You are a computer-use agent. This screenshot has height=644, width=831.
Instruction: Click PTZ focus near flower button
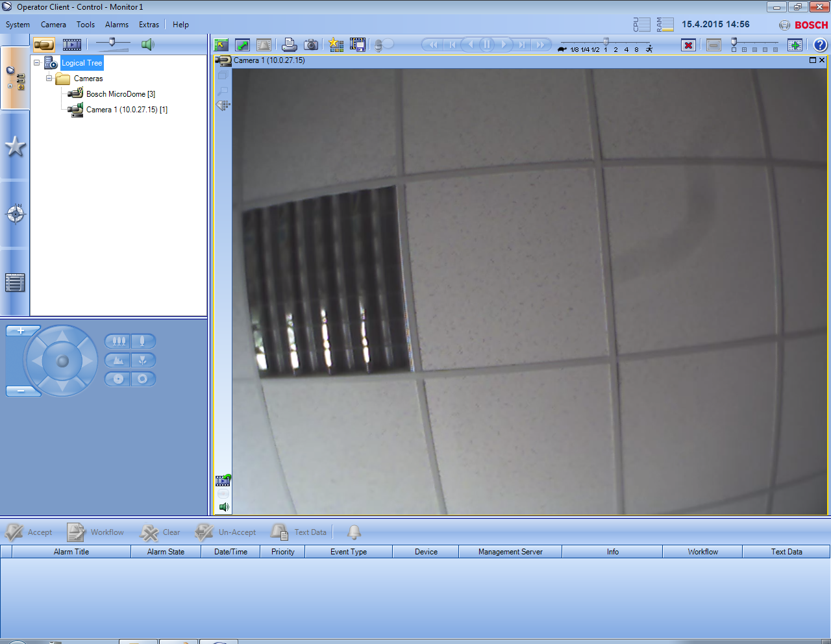click(143, 360)
